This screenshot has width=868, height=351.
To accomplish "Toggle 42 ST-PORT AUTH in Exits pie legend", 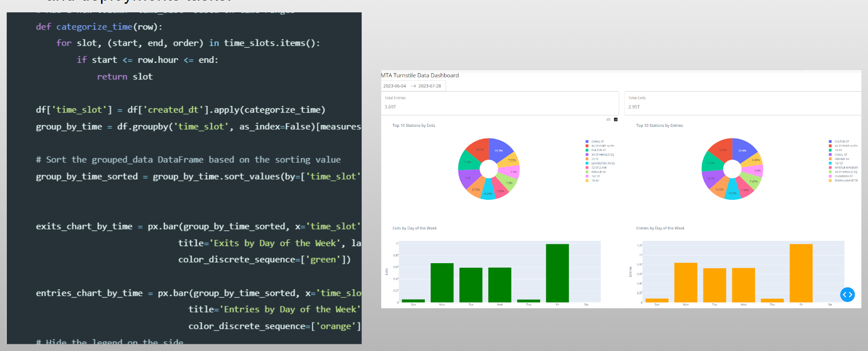I will [x=600, y=146].
